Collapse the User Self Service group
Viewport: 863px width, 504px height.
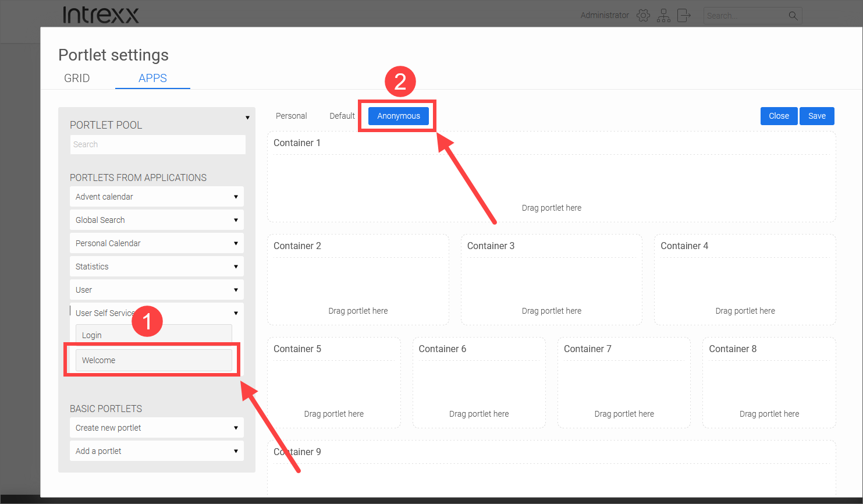pos(236,313)
